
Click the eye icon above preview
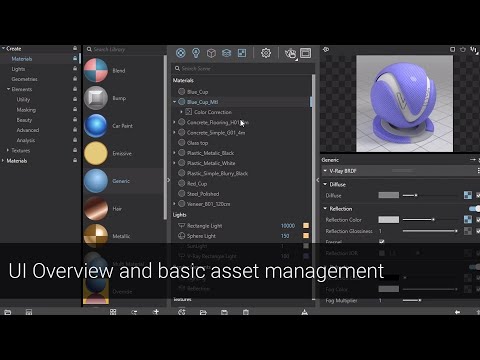pyautogui.click(x=326, y=49)
